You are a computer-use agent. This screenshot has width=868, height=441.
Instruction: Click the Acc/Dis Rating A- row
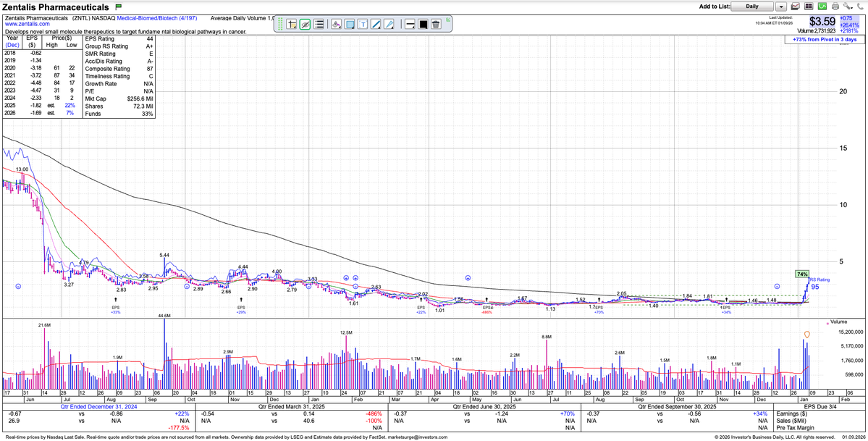pos(119,61)
